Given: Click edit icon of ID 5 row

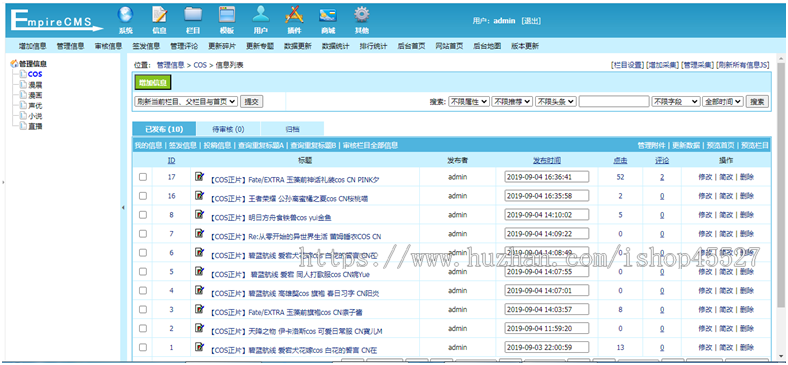Looking at the screenshot, I should [200, 271].
